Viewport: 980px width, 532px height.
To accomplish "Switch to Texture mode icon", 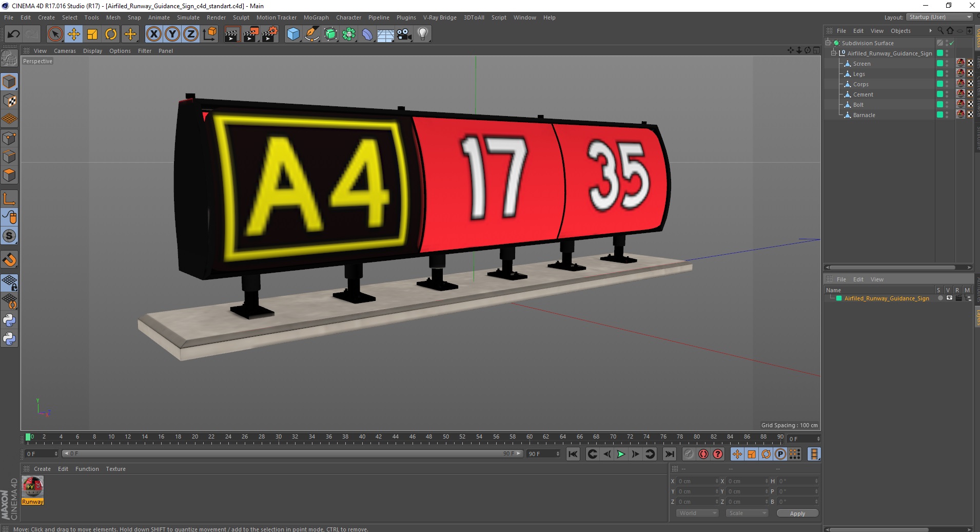I will (9, 101).
